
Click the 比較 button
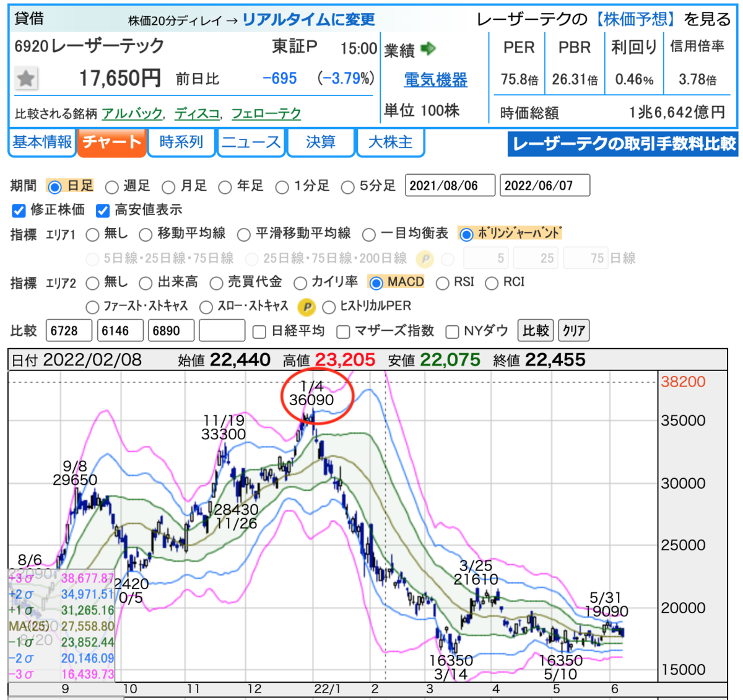(x=536, y=330)
